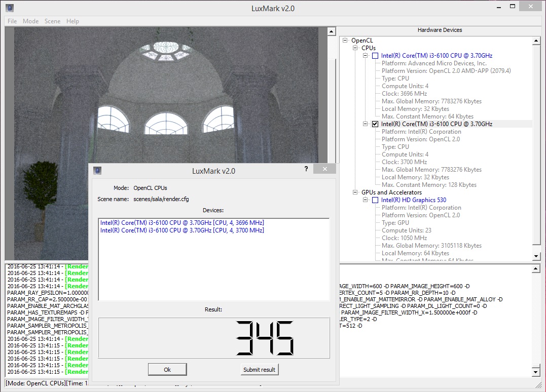Click log text 'PARAM_RR_DEPTH=10 -D'
Screen dimensions: 546x392
tap(423, 293)
